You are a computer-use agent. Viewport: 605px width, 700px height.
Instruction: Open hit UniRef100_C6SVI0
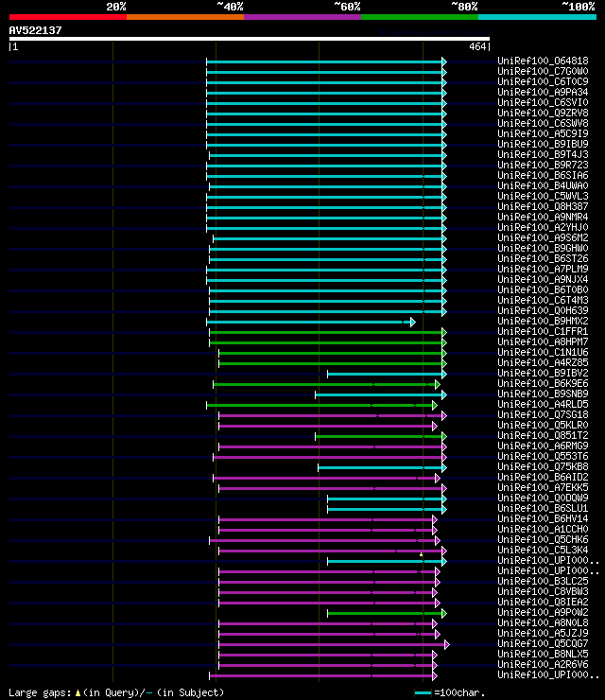click(543, 102)
